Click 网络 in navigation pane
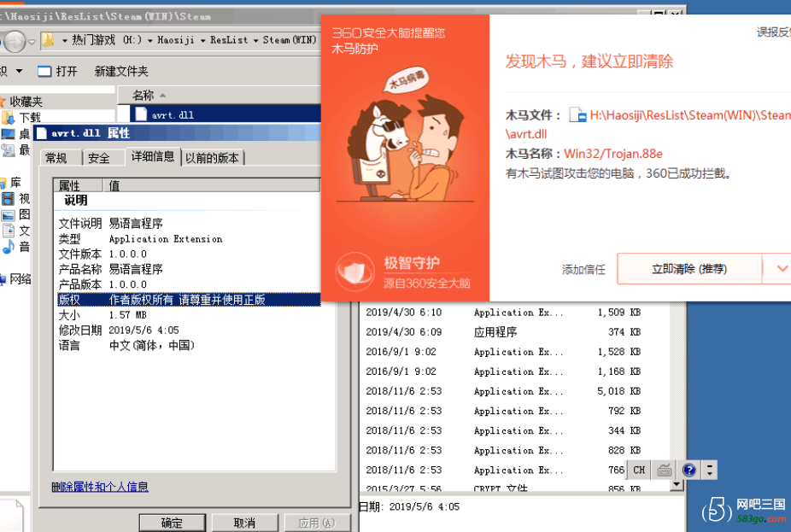791x532 pixels. (21, 279)
